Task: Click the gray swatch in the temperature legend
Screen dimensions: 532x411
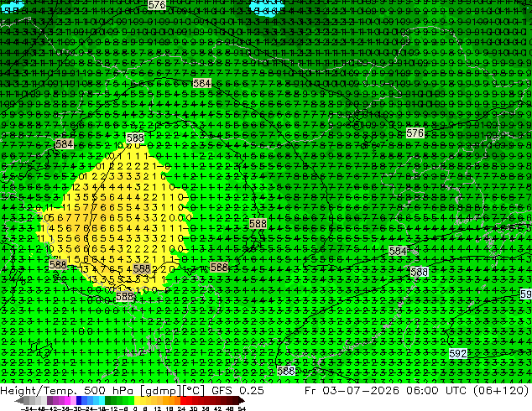Action: [27, 401]
